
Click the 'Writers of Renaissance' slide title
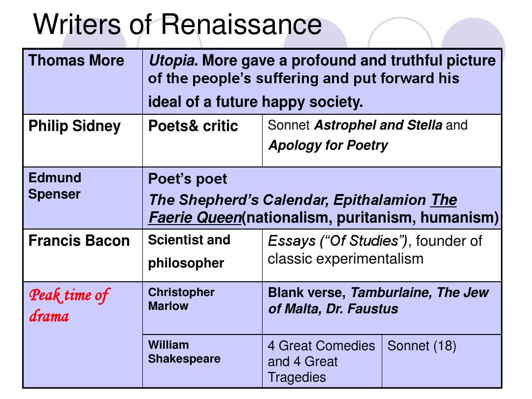pyautogui.click(x=177, y=25)
